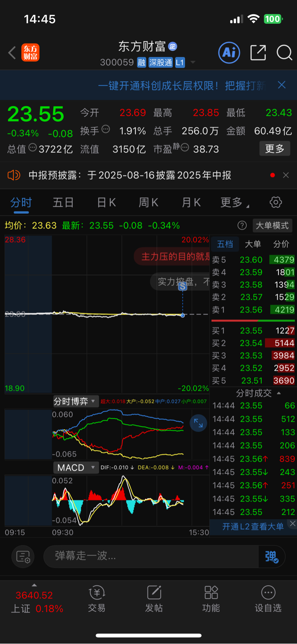Open the 开通L2查看大单 link
This screenshot has width=297, height=644.
pos(253,527)
